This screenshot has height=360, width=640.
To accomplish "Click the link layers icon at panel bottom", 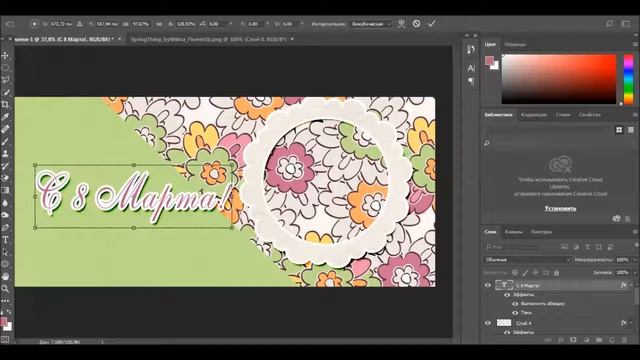I will [x=548, y=340].
